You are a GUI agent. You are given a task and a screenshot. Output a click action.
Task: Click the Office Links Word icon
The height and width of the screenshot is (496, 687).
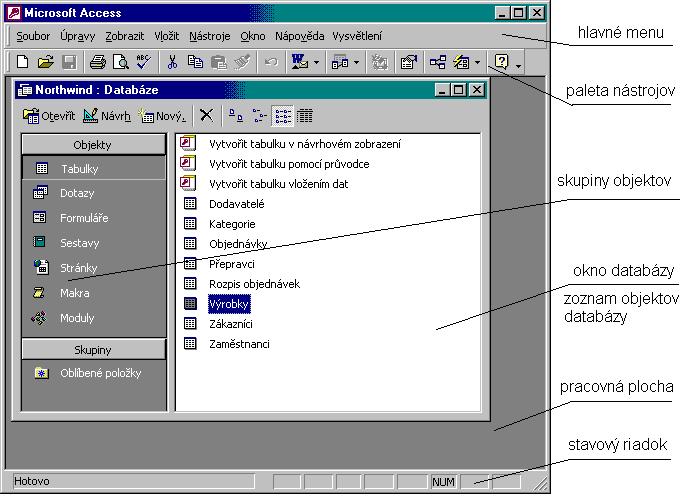(300, 62)
